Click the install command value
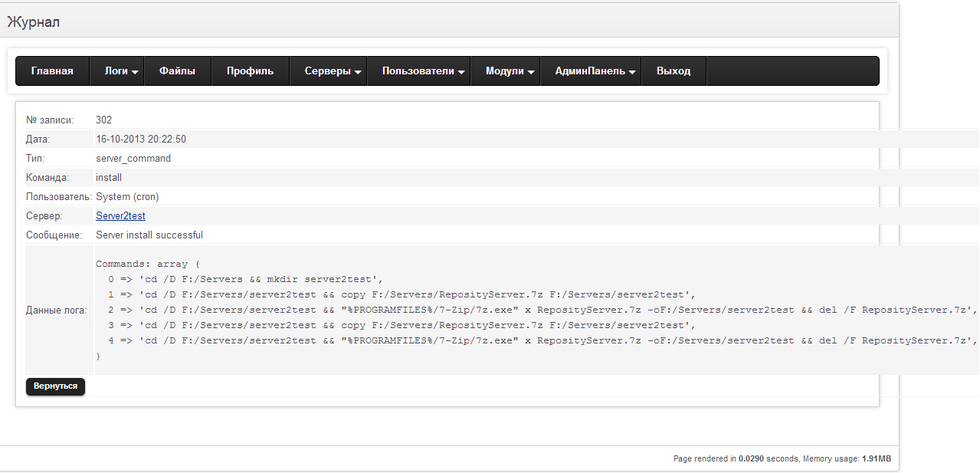 [x=109, y=178]
